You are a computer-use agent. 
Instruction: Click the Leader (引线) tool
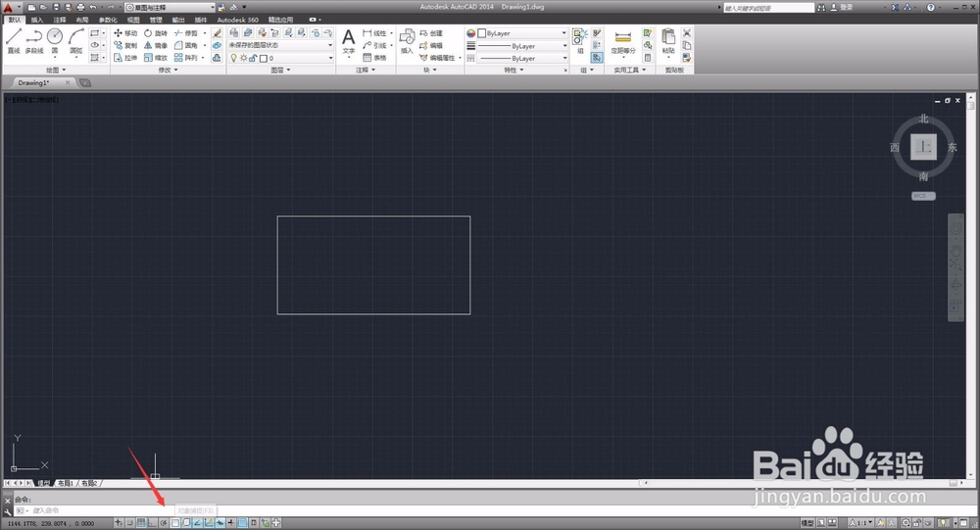pyautogui.click(x=374, y=46)
